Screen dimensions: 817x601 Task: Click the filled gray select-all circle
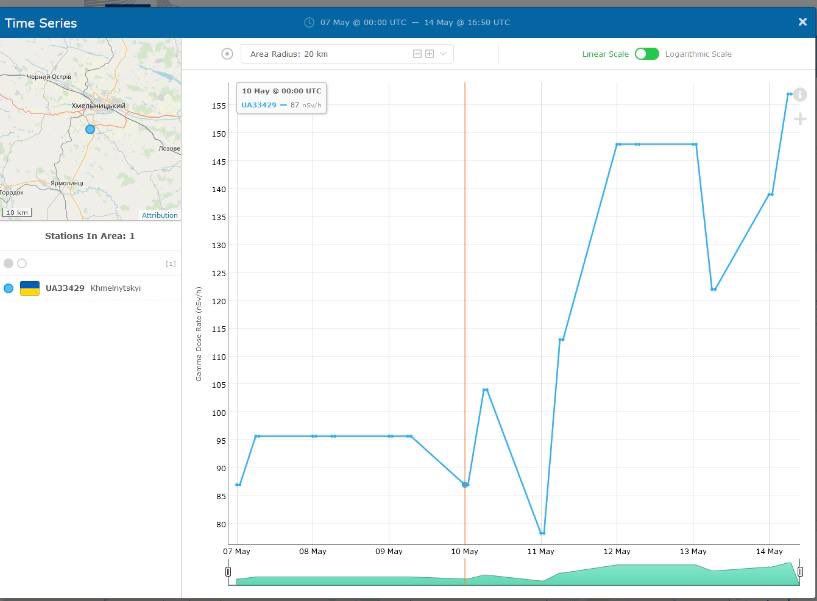[9, 263]
